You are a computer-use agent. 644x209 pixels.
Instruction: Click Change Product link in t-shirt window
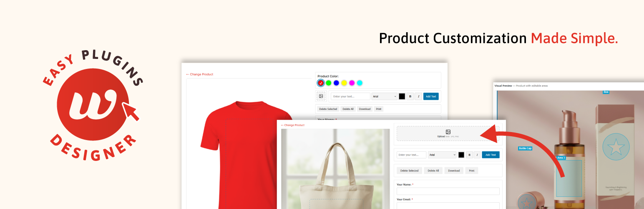[x=199, y=74]
